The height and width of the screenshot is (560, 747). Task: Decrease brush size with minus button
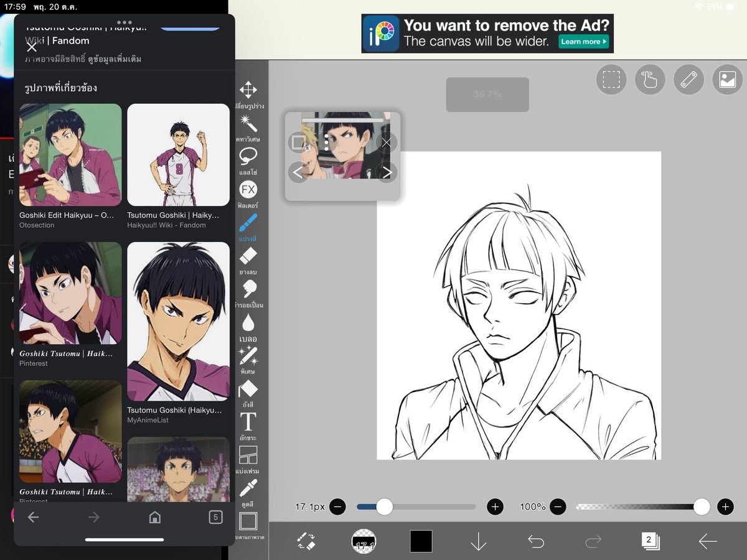tap(337, 506)
